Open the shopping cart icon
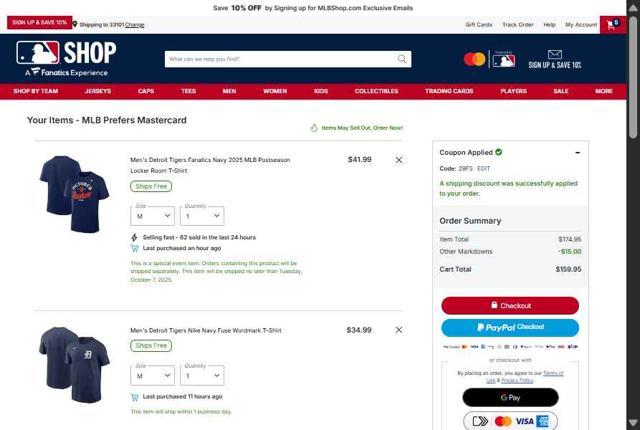The width and height of the screenshot is (640, 430). click(x=613, y=24)
